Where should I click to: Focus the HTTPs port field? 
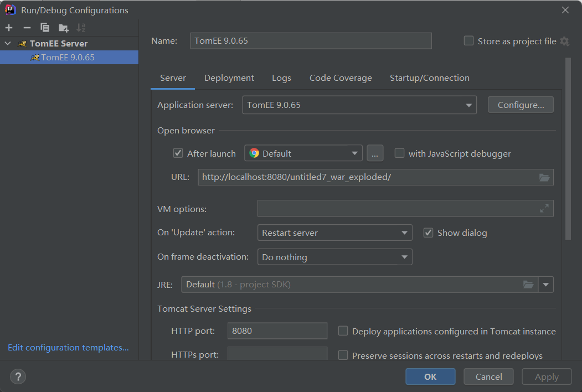(277, 353)
